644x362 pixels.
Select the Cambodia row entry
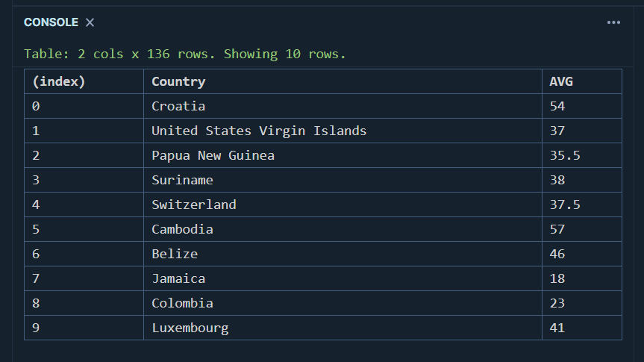click(x=182, y=229)
